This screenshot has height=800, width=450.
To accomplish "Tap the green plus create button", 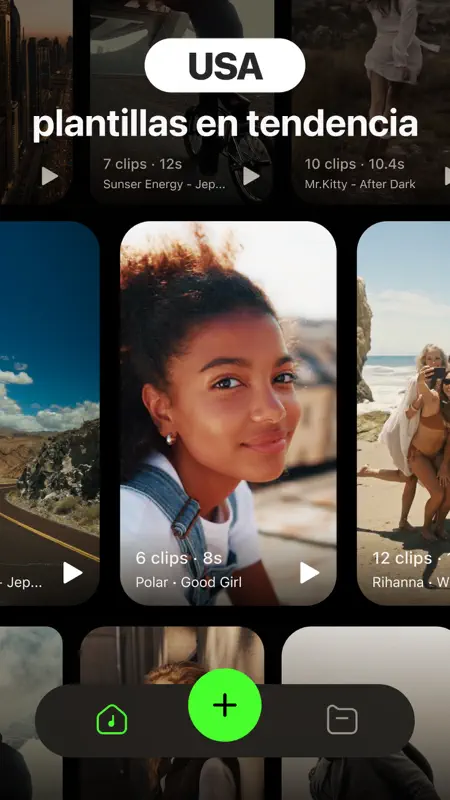I will [x=224, y=705].
